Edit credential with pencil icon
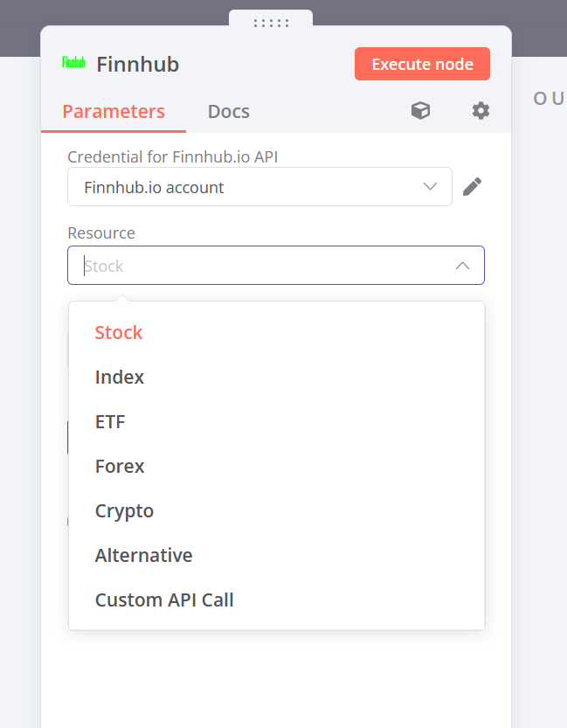The image size is (567, 728). tap(472, 187)
